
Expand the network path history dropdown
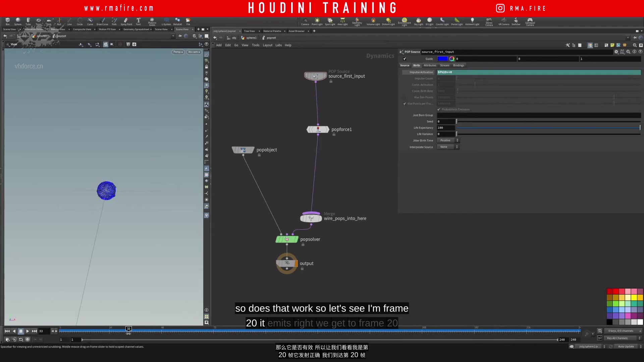tap(628, 38)
